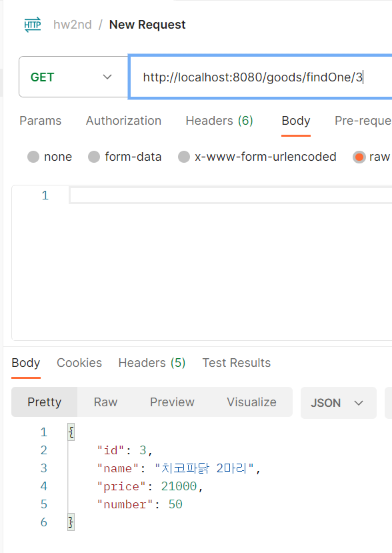View the request Headers (6) tab
Image resolution: width=392 pixels, height=553 pixels.
(219, 121)
